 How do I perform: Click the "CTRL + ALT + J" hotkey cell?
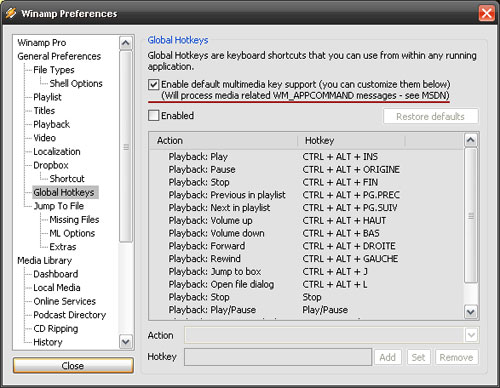click(x=335, y=272)
